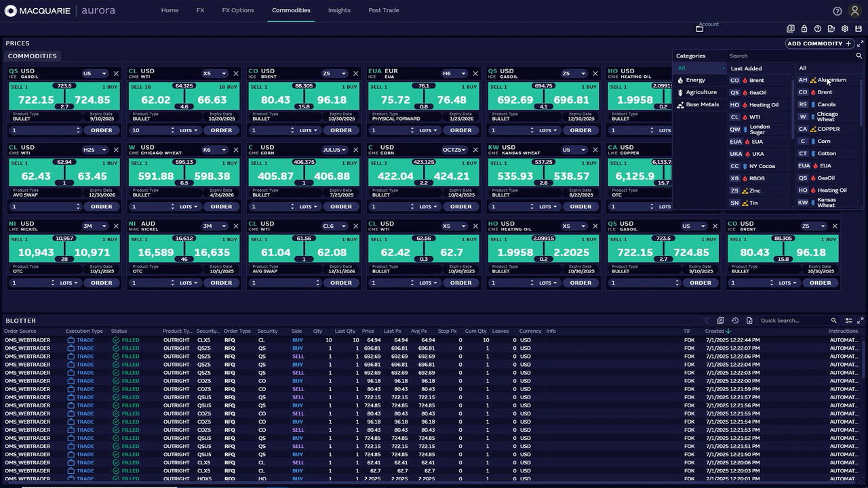868x488 pixels.
Task: Click the blotter column checklist icon
Action: click(x=848, y=321)
